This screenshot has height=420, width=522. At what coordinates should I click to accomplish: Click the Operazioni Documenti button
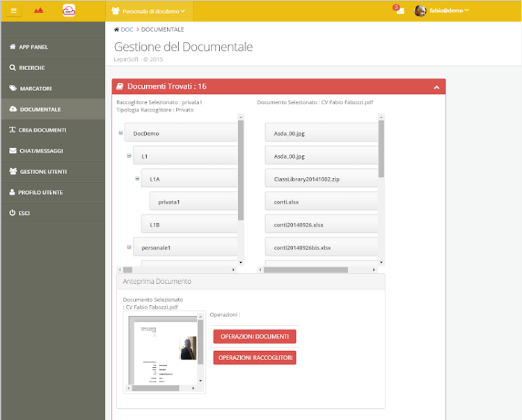(255, 337)
